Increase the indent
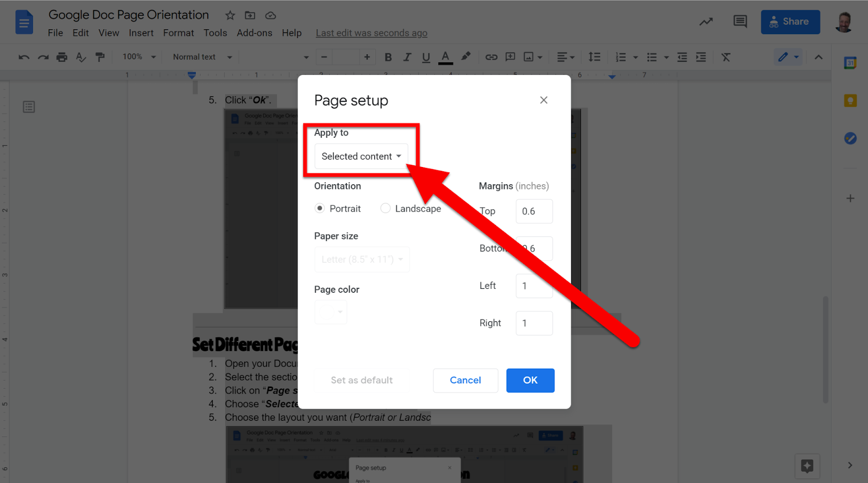Viewport: 868px width, 483px height. click(x=701, y=57)
